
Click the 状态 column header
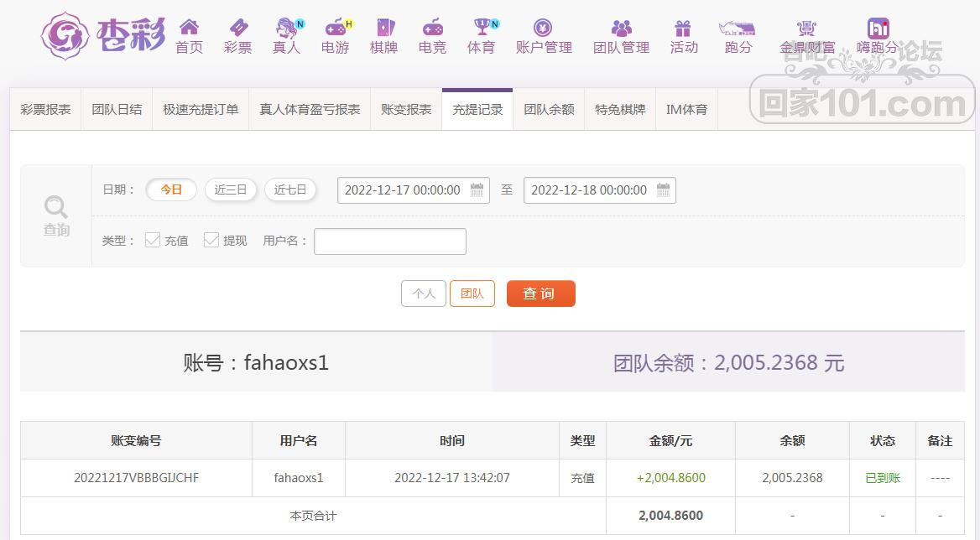point(883,441)
